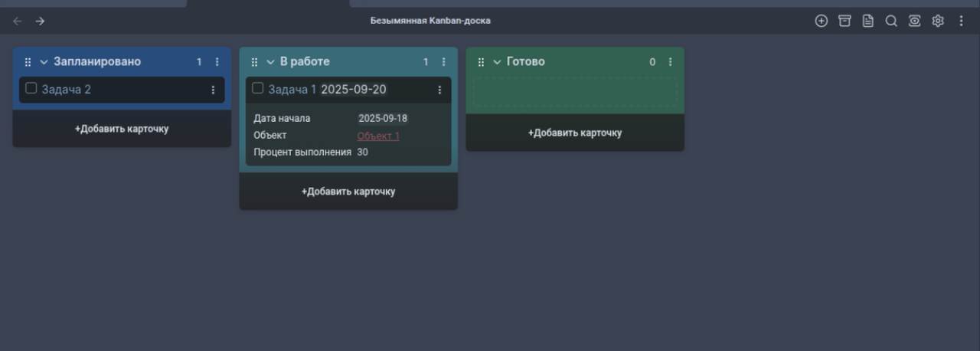Open Задача 1 card three-dot menu
Image resolution: width=980 pixels, height=351 pixels.
point(439,90)
